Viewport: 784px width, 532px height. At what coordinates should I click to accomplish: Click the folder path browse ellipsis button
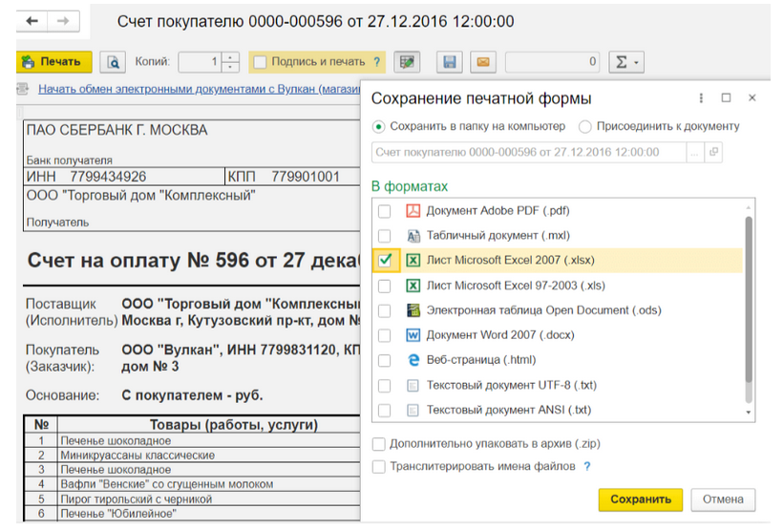click(695, 152)
